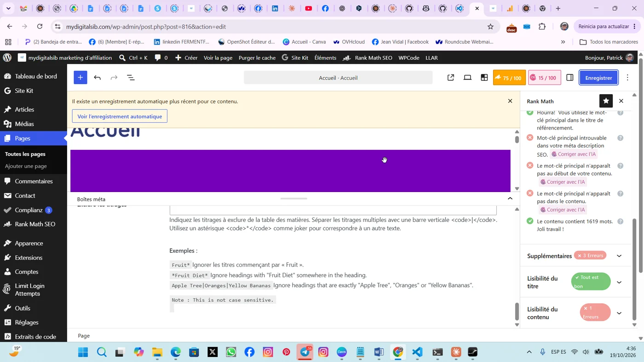The width and height of the screenshot is (644, 362).
Task: Open comments bubble in admin bar
Action: point(161,58)
